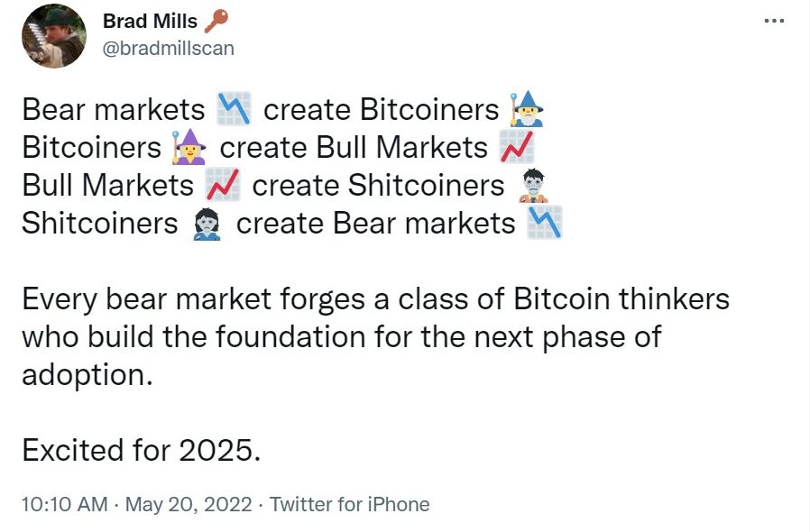Click the chart-up emoji ending the second line
810x532 pixels.
516,147
